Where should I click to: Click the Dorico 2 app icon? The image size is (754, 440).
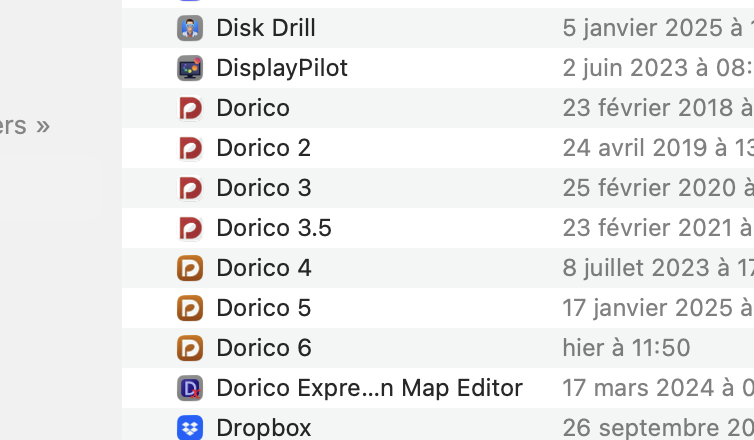click(x=190, y=148)
